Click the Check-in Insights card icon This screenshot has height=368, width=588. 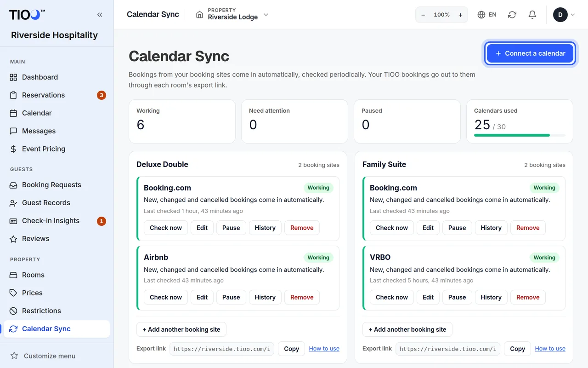tap(13, 221)
